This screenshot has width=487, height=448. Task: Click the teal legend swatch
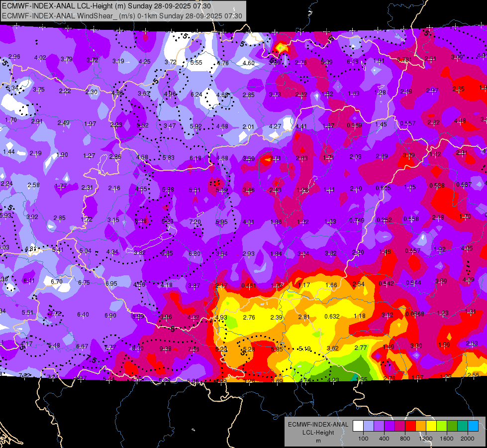tap(463, 426)
